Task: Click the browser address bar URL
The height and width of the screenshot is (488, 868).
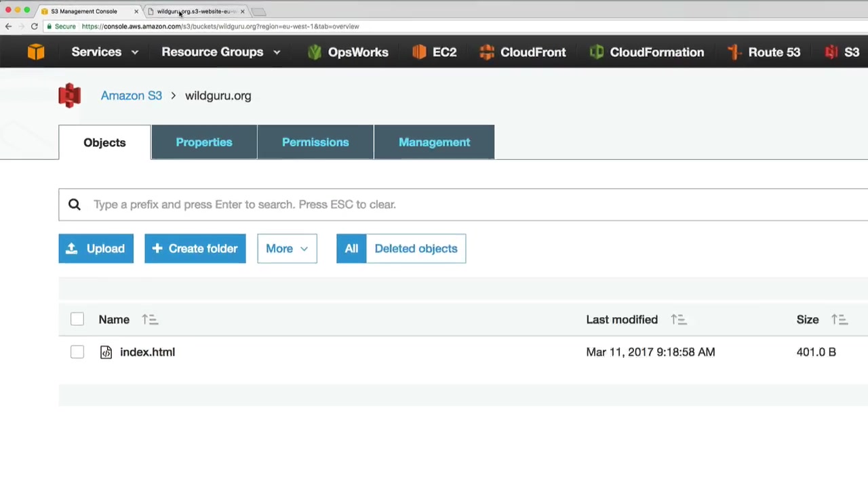Action: click(x=220, y=26)
